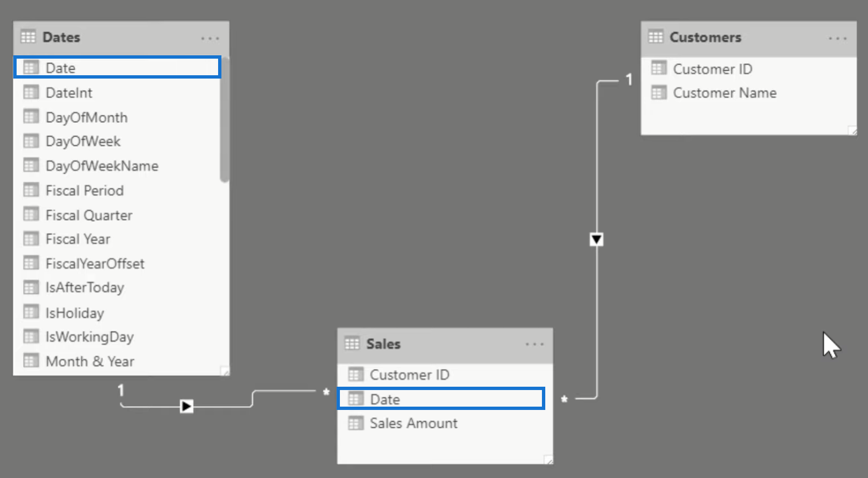Select the Customers to Sales relationship arrow
This screenshot has height=478, width=868.
pos(596,240)
